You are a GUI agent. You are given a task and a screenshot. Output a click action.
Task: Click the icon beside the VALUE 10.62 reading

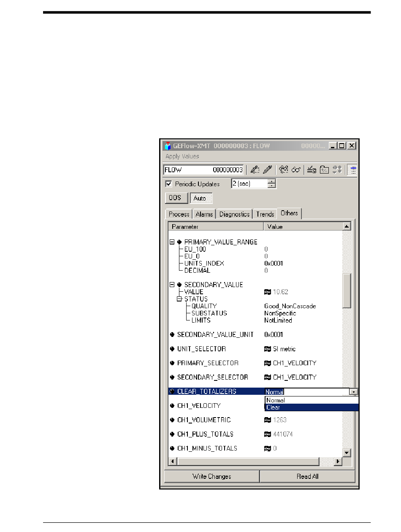tap(268, 292)
